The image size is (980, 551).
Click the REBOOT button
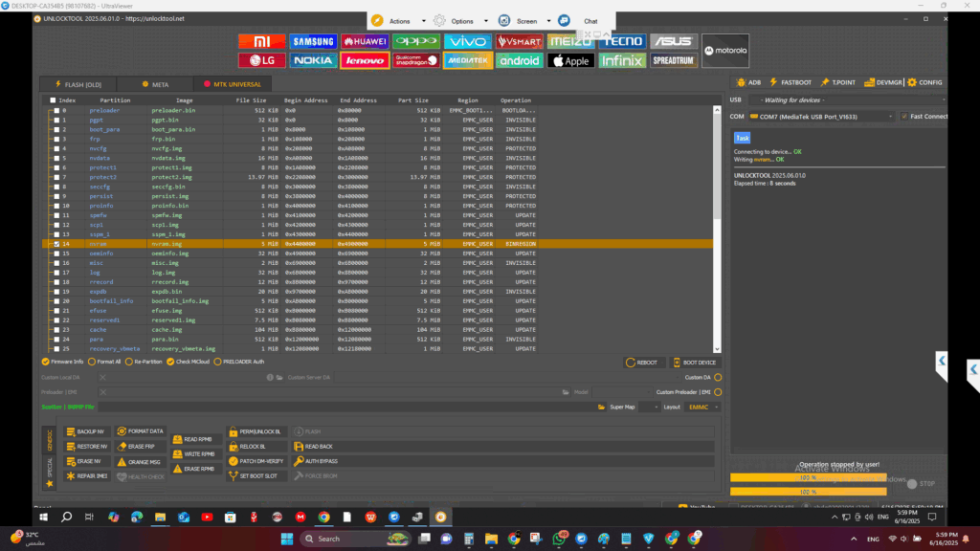tap(642, 363)
